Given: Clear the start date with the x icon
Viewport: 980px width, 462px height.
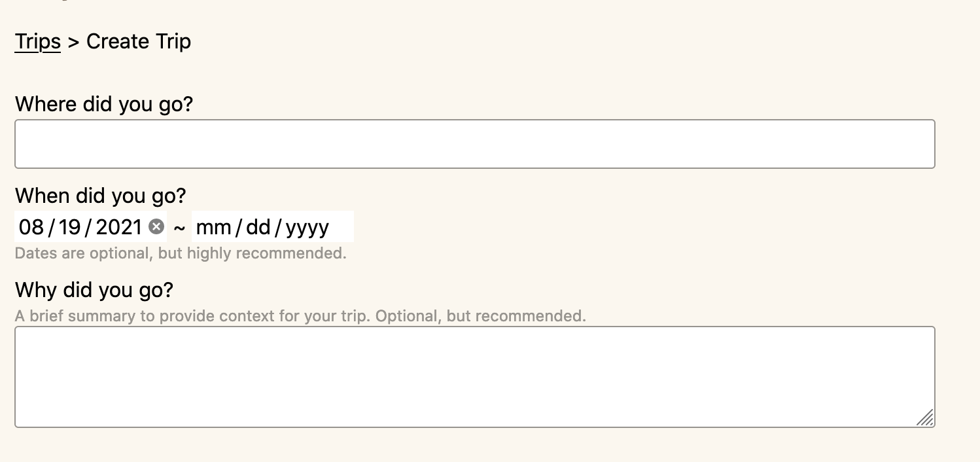Looking at the screenshot, I should 156,226.
